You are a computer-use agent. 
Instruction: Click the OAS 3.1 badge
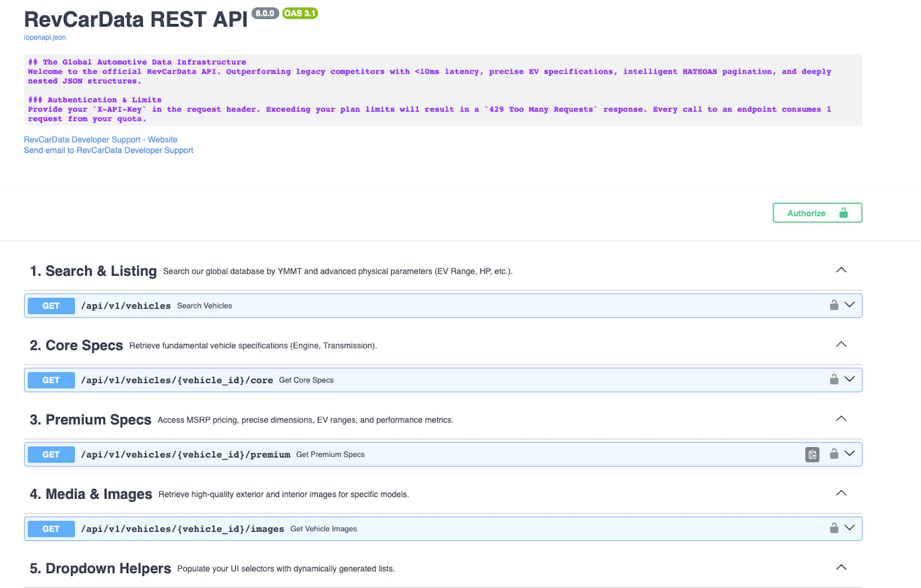(x=300, y=13)
